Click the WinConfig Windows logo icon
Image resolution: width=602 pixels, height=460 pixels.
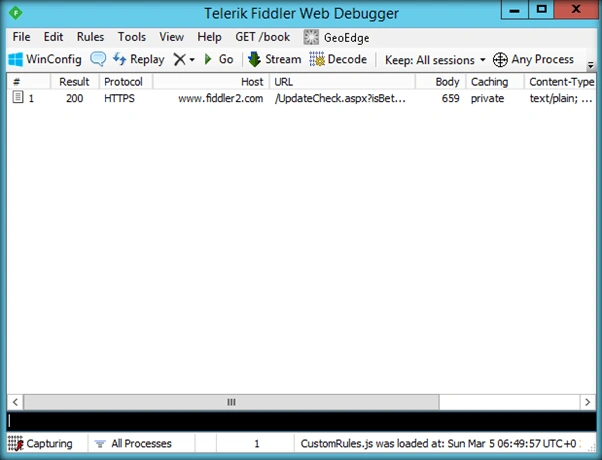(x=16, y=60)
